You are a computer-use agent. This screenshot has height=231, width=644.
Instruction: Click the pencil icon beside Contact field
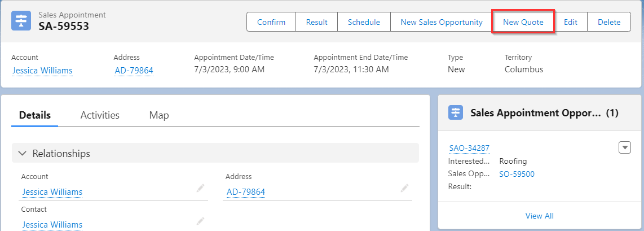point(201,221)
